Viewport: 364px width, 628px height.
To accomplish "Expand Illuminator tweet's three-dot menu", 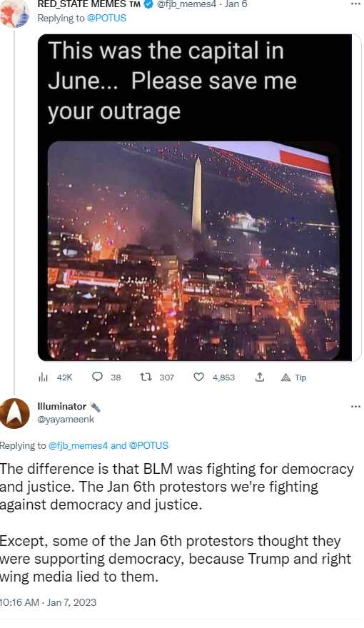I will click(355, 407).
